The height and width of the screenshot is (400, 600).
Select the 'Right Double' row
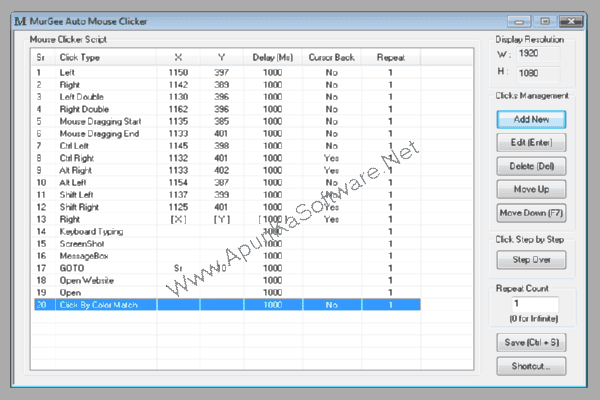[227, 109]
